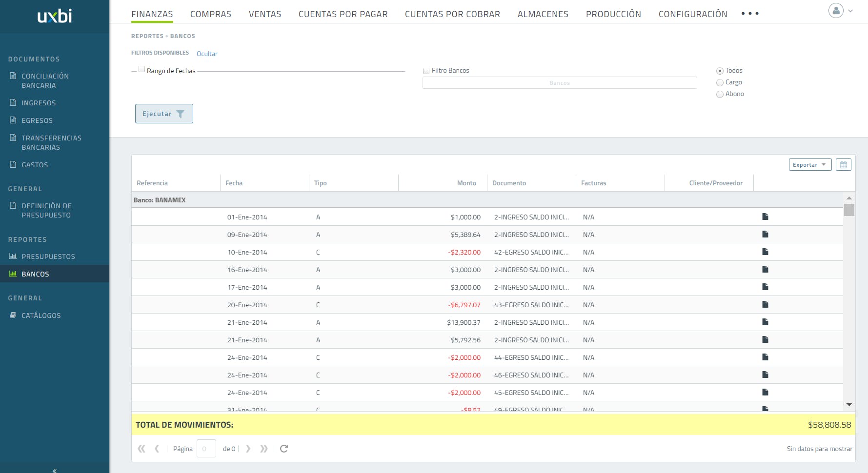Image resolution: width=868 pixels, height=473 pixels.
Task: Open document icon for $13,900.37 row
Action: tap(765, 322)
